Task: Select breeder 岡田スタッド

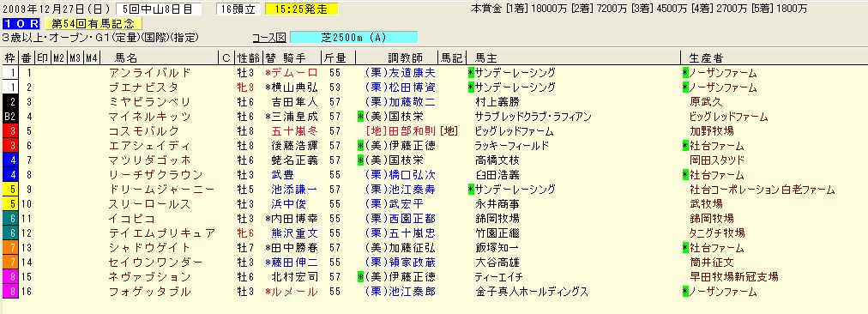Action: [717, 160]
